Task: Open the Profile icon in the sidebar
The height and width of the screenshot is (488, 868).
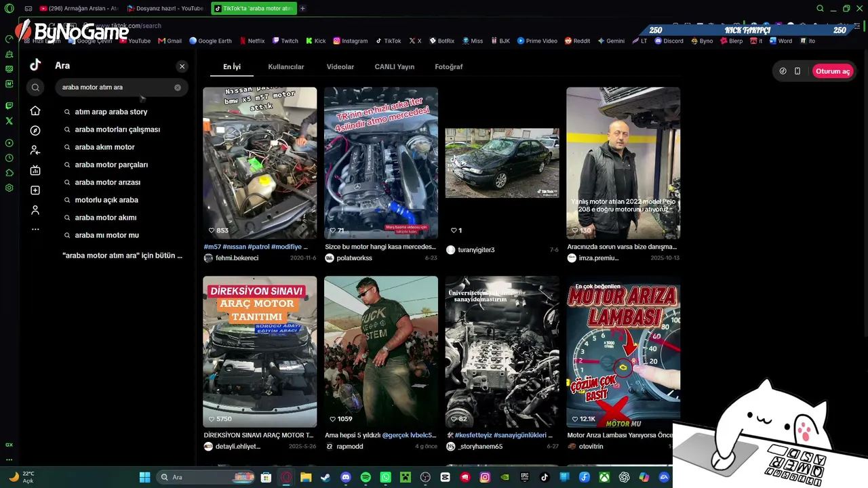Action: point(35,210)
